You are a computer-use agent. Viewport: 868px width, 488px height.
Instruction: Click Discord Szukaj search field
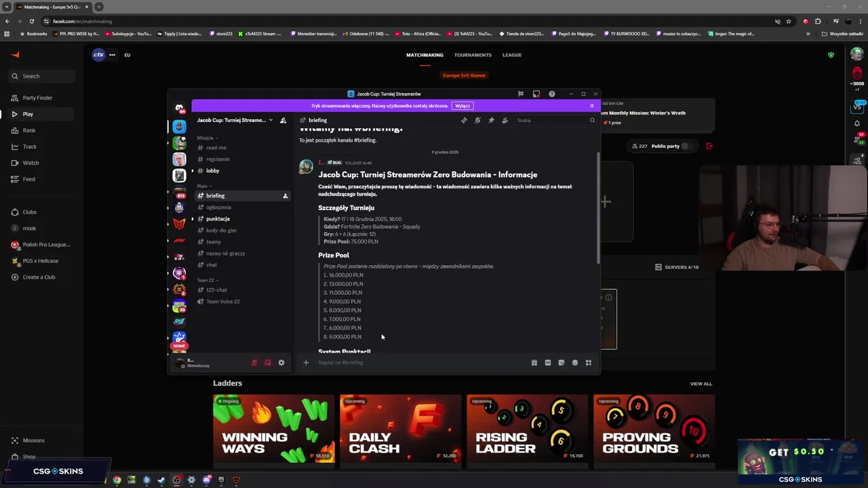tap(555, 120)
